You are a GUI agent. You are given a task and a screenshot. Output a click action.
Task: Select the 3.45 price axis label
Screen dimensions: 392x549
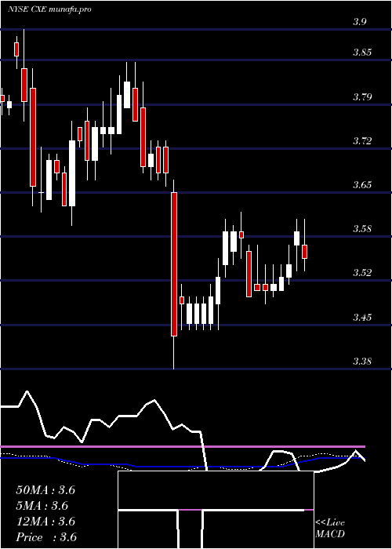(362, 318)
